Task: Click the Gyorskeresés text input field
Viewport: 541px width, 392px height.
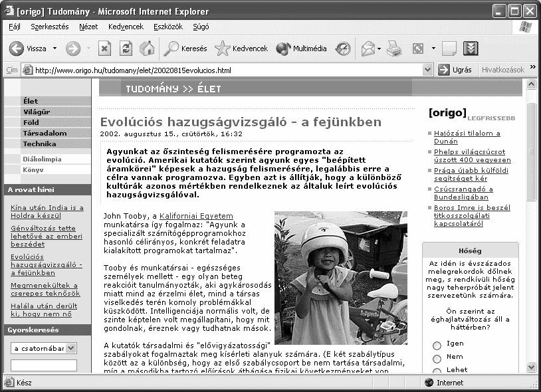Action: point(44,365)
